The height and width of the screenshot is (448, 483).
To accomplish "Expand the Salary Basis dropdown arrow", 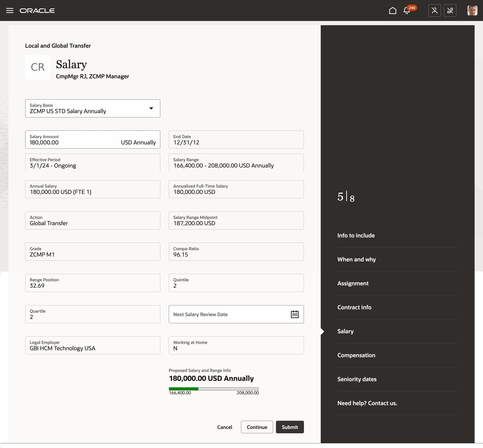I will [x=151, y=108].
